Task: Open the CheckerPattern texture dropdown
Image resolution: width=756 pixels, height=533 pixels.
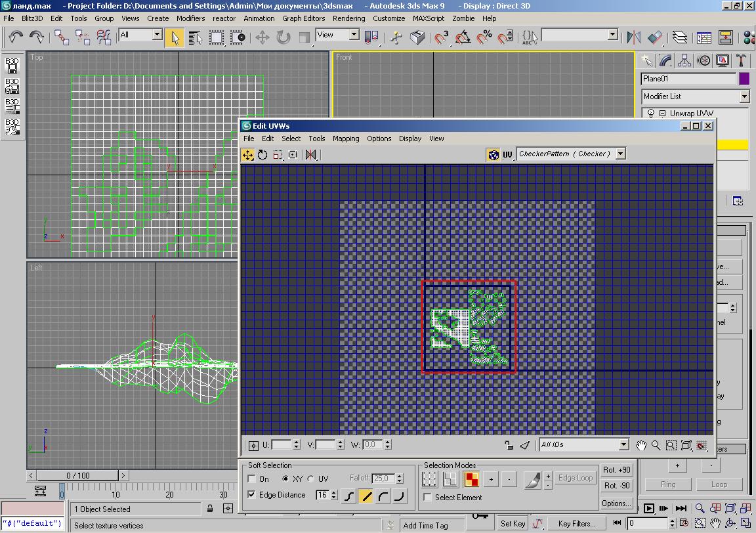Action: [x=620, y=154]
